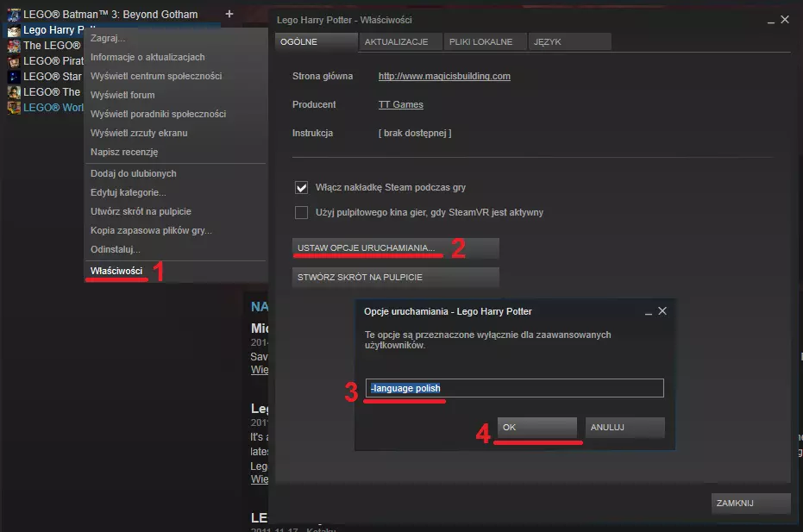Select the LEGO Star Wars library entry
This screenshot has width=803, height=532.
pyautogui.click(x=53, y=76)
